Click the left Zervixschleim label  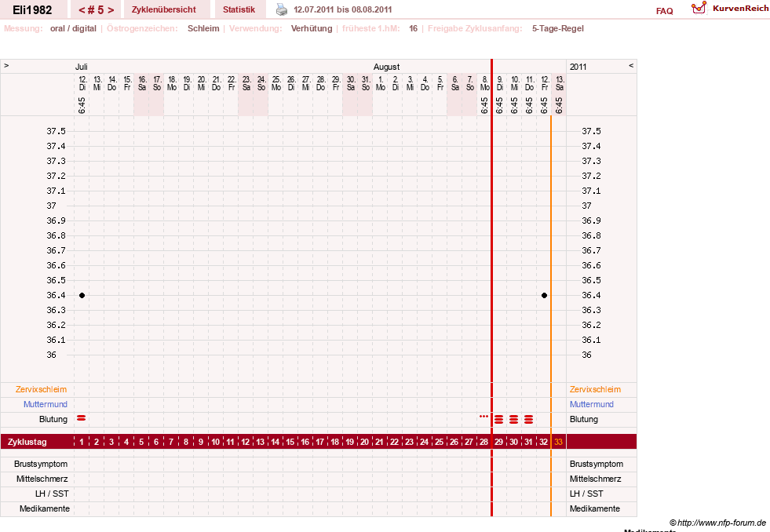(42, 389)
